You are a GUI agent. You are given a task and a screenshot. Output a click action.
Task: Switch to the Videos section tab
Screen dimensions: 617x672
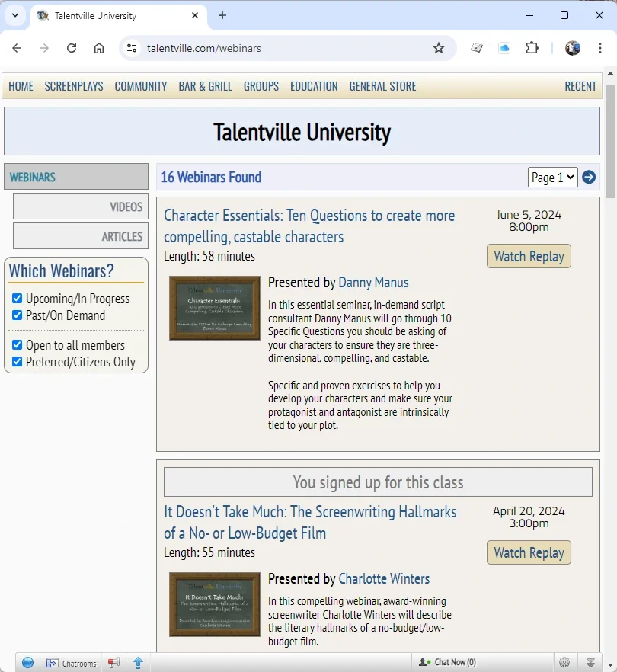[80, 206]
